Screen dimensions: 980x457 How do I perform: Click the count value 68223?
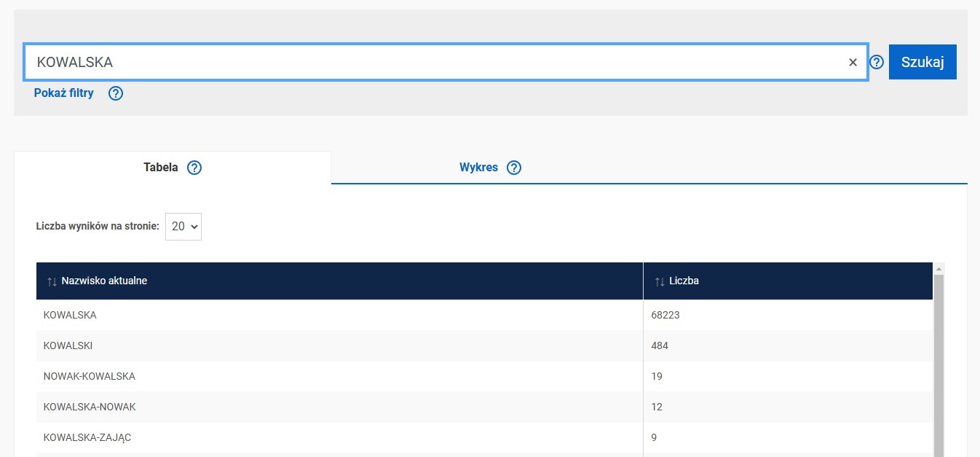(x=665, y=315)
